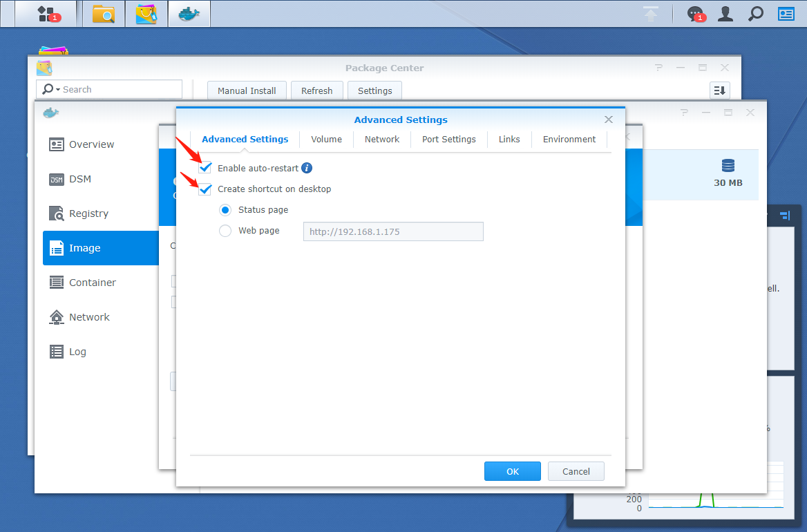Open the user options person icon
Image resolution: width=807 pixels, height=532 pixels.
pyautogui.click(x=725, y=14)
